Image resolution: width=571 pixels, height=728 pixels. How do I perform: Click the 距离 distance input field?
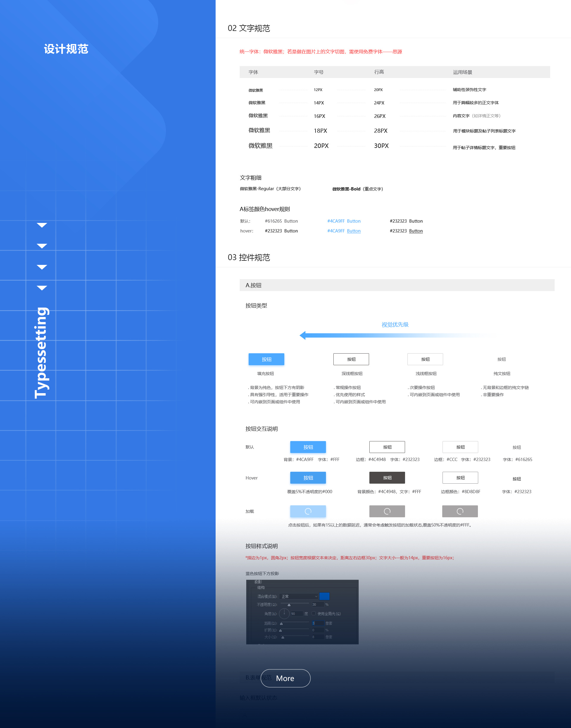pyautogui.click(x=318, y=623)
